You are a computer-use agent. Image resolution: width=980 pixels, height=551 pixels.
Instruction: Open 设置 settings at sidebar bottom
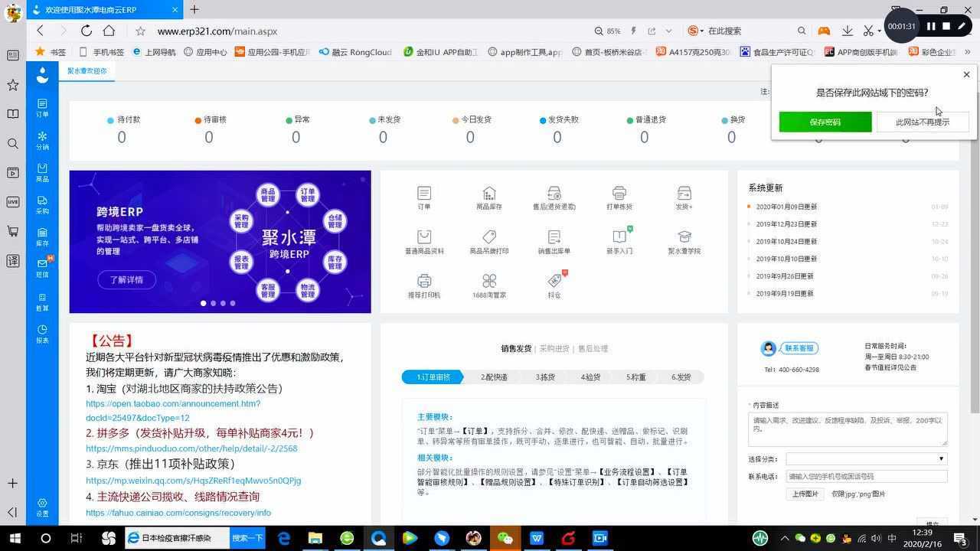(x=42, y=507)
